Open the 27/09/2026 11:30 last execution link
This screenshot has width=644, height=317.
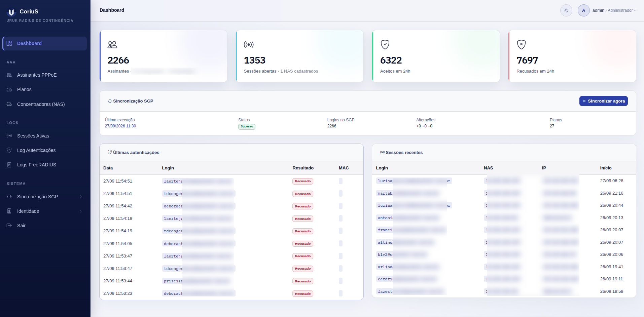click(120, 126)
